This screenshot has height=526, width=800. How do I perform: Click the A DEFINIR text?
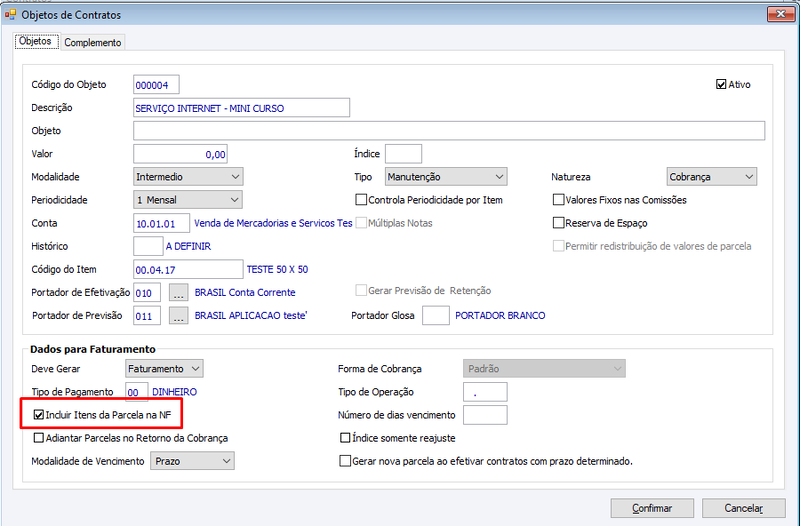(188, 246)
